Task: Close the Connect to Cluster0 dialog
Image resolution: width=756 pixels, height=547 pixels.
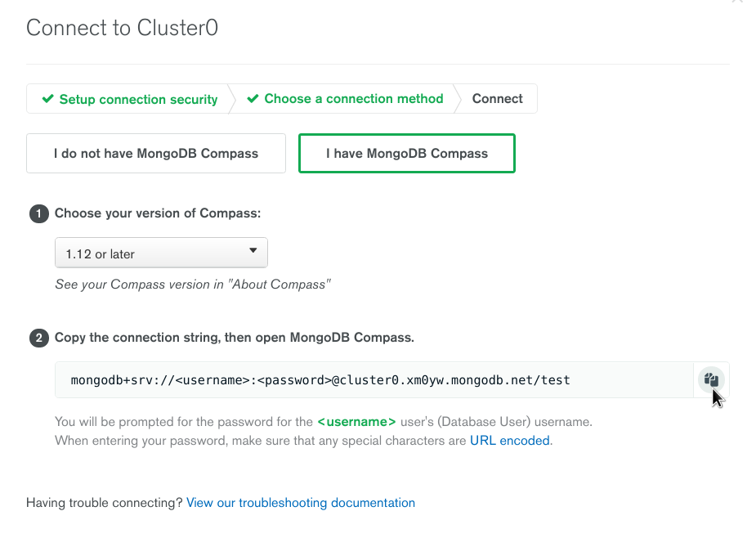Action: (737, 2)
